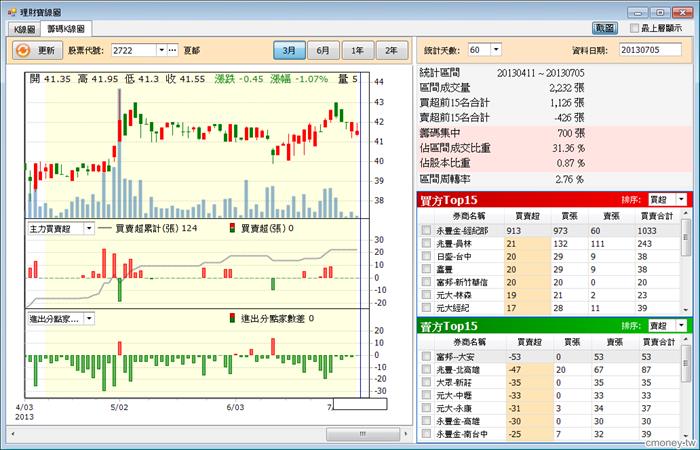Image resolution: width=700 pixels, height=450 pixels.
Task: Check the 永豐金-高雄 row checkbox
Action: pyautogui.click(x=426, y=421)
